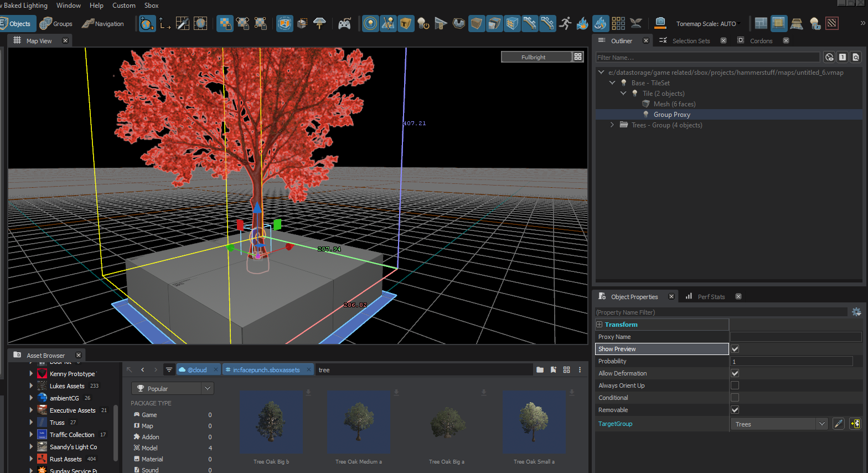Click the TargetGroup eyedropper picker icon
The height and width of the screenshot is (473, 868).
point(839,424)
